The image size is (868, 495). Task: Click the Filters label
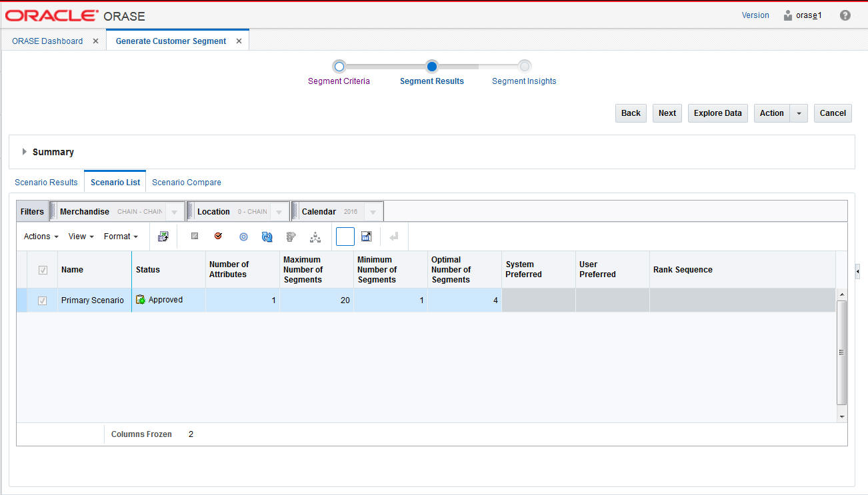tap(32, 212)
